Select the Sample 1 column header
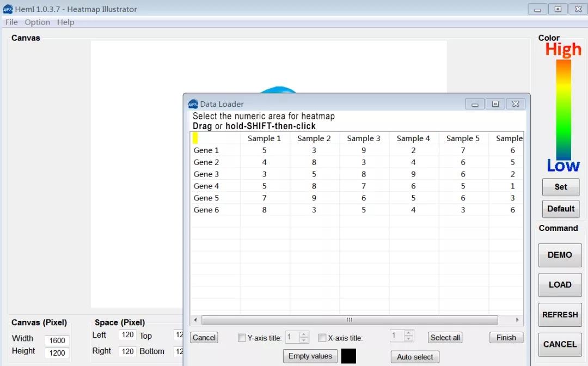The width and height of the screenshot is (588, 366). (x=265, y=138)
